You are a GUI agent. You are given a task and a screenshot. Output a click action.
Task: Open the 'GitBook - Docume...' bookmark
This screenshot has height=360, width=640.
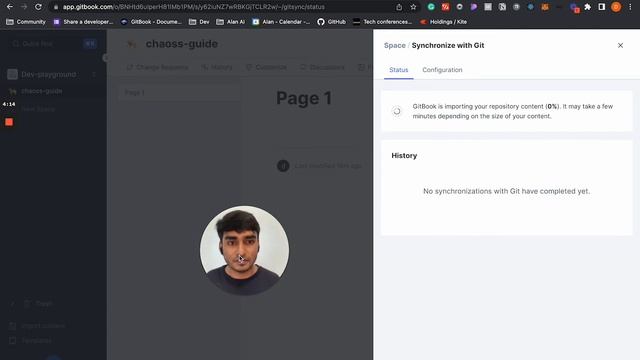click(151, 22)
